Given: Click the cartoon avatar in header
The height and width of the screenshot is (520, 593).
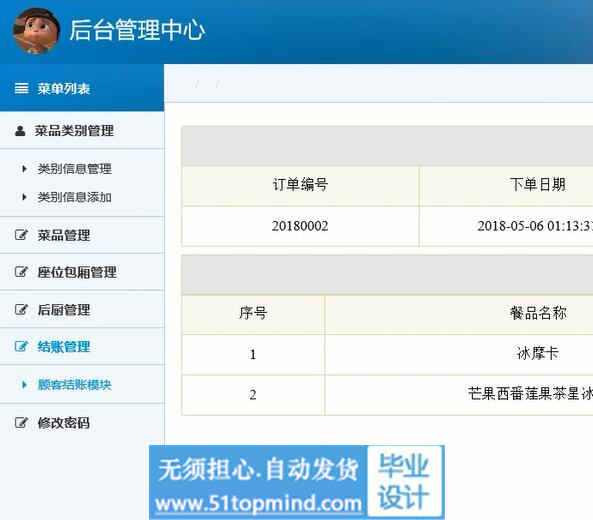Looking at the screenshot, I should 36,31.
